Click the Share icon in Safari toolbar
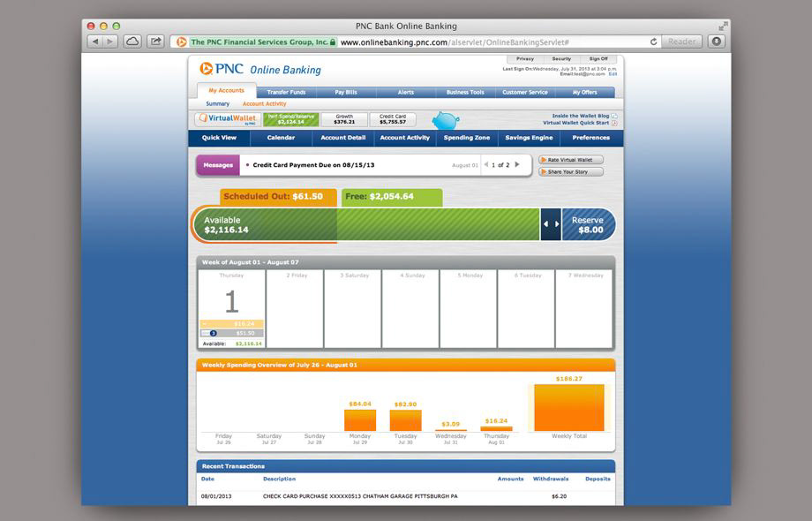Viewport: 812px width, 521px height. (155, 42)
